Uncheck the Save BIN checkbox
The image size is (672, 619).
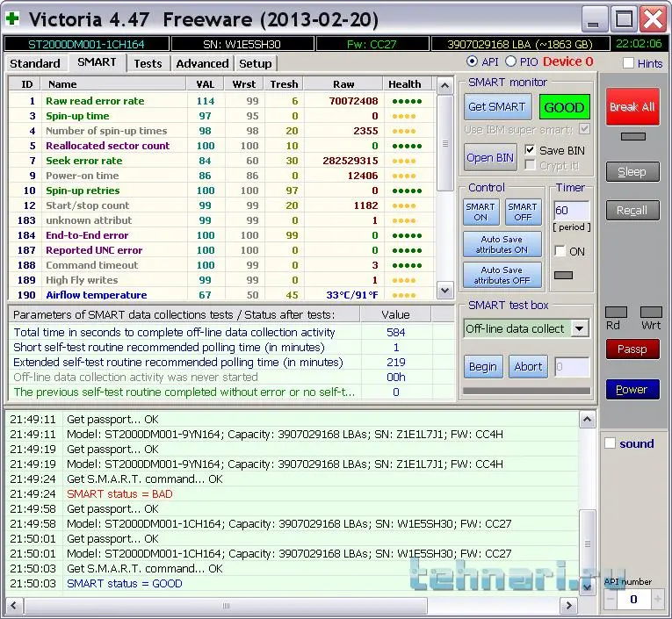pos(531,150)
